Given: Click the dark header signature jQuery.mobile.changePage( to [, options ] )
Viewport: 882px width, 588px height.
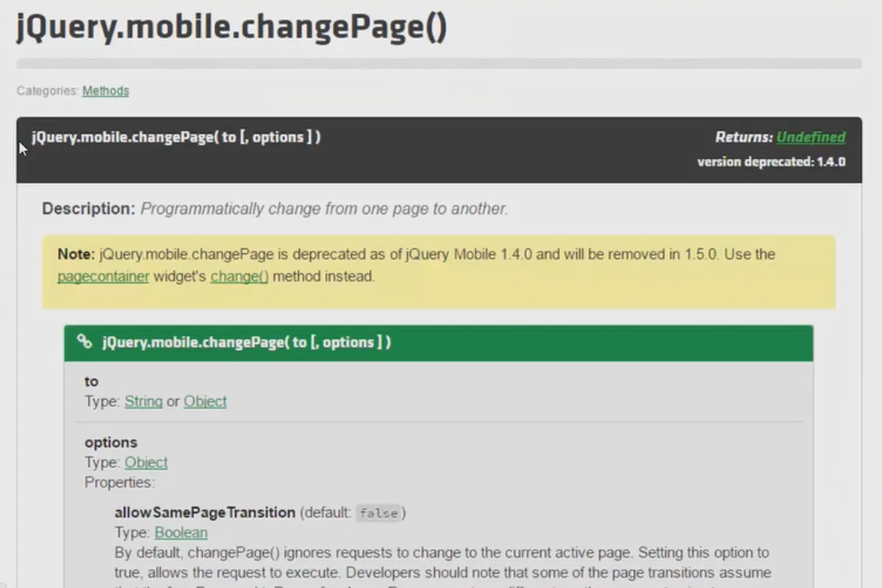Looking at the screenshot, I should 176,137.
